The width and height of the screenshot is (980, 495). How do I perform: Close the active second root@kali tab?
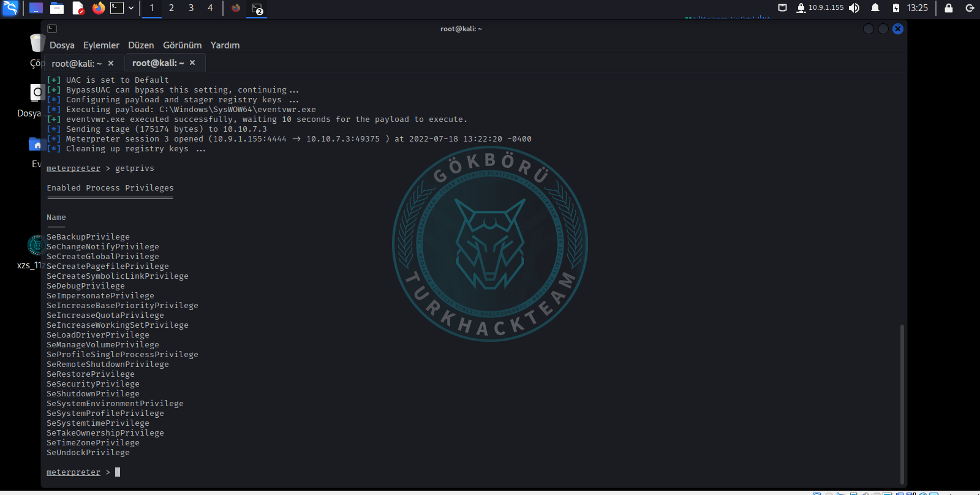tap(192, 62)
